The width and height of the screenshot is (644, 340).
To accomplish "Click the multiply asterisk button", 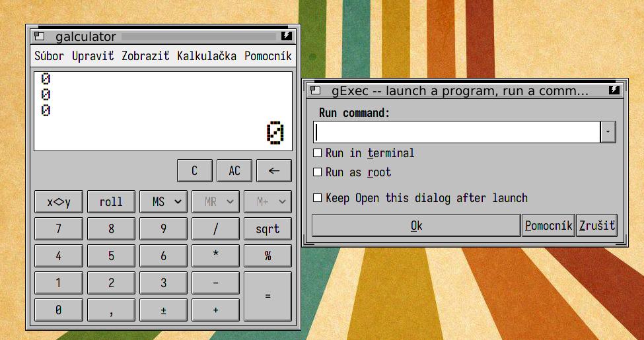I will click(x=215, y=255).
